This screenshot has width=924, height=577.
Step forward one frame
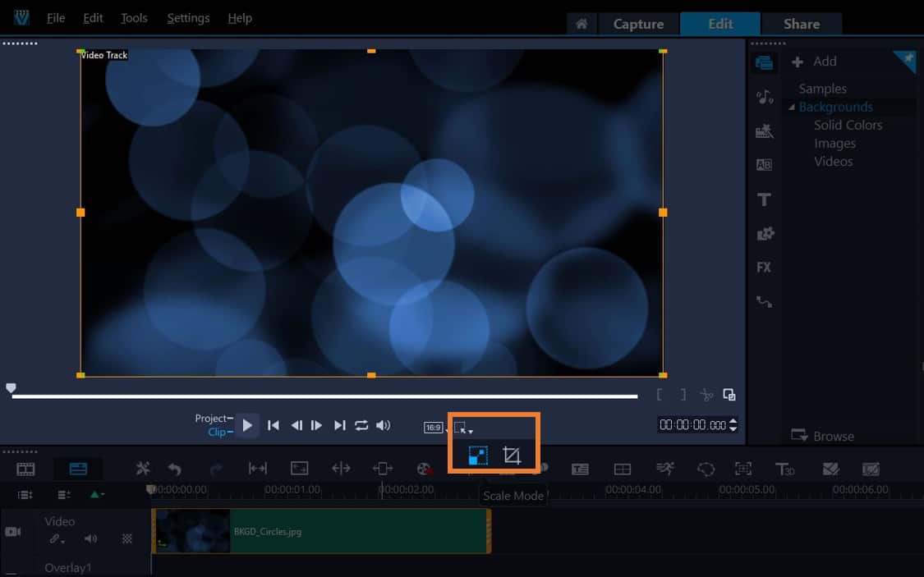(316, 425)
